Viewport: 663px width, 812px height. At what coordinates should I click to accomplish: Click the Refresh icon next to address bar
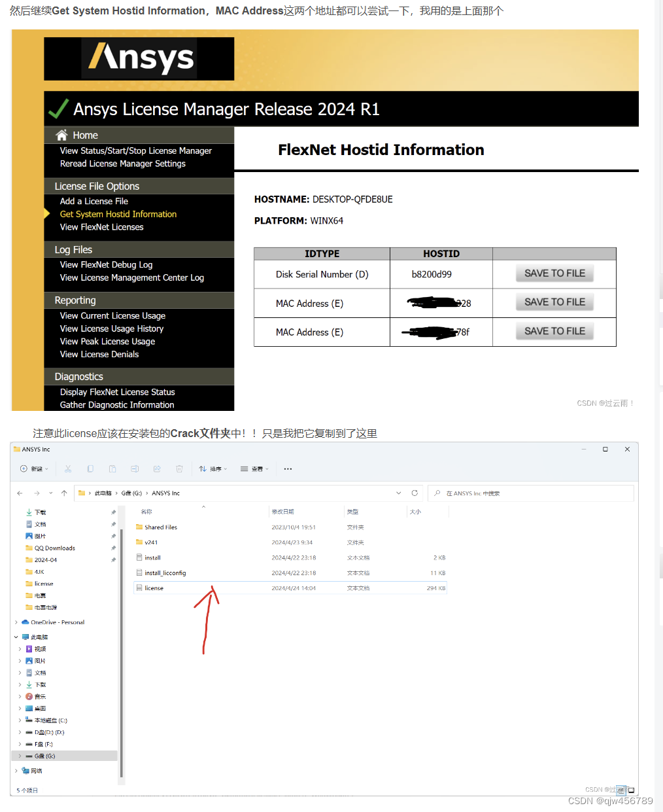(x=415, y=493)
